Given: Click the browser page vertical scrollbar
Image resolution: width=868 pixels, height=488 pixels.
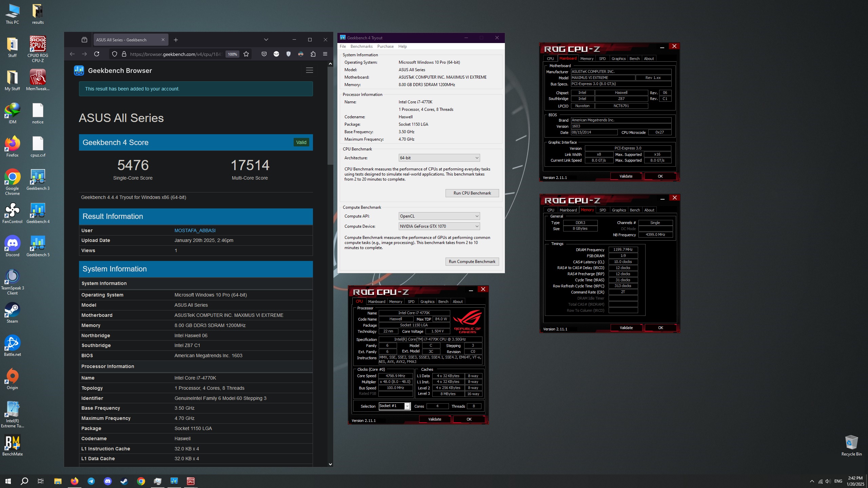Looking at the screenshot, I should [x=330, y=115].
